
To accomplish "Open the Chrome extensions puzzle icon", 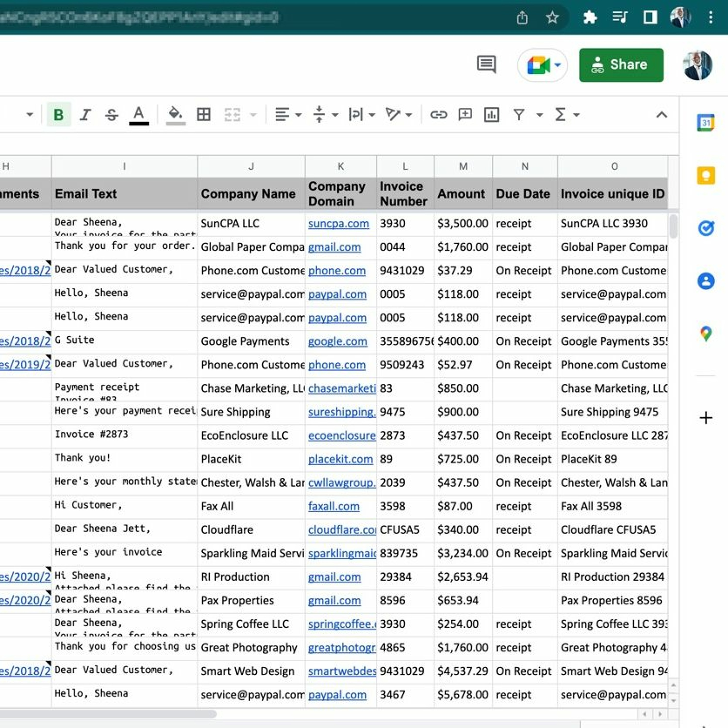I will pyautogui.click(x=590, y=17).
